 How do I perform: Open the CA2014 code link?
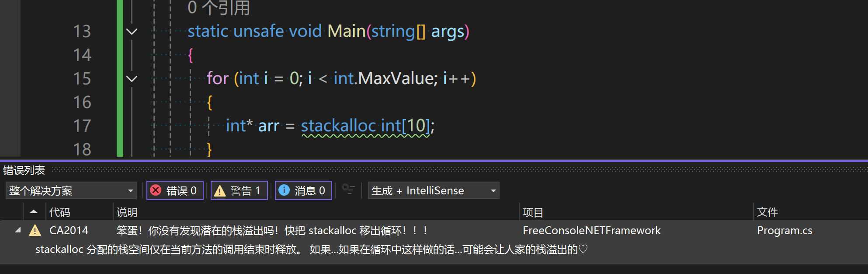pyautogui.click(x=69, y=230)
